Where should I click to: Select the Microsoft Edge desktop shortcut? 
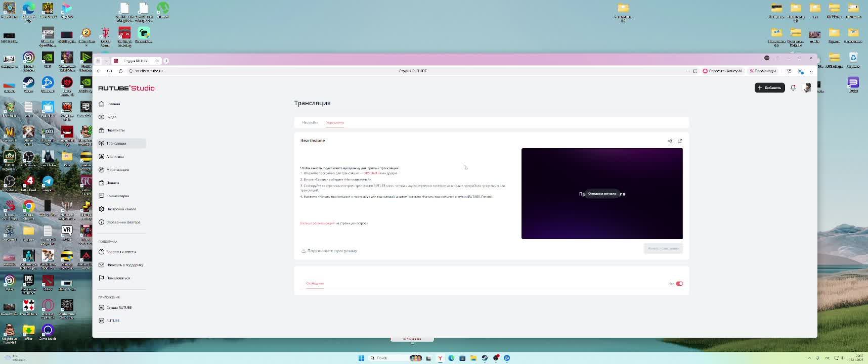pyautogui.click(x=29, y=12)
